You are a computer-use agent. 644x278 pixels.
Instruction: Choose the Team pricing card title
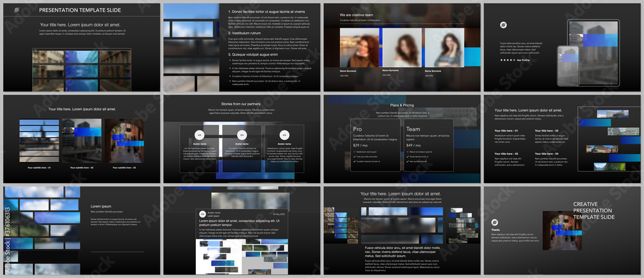pos(413,129)
